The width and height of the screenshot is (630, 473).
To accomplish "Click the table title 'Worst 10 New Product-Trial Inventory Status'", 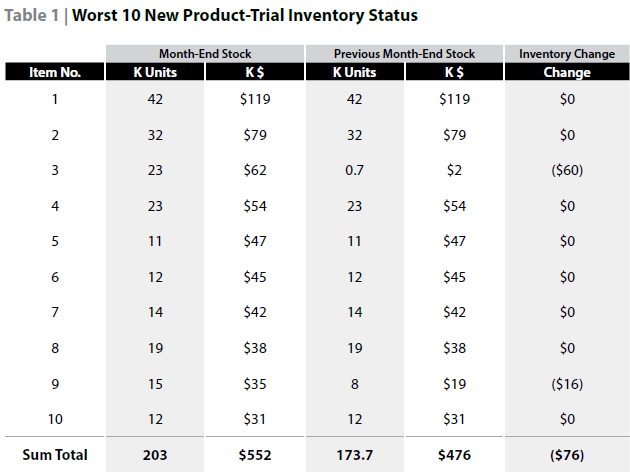I will (x=244, y=16).
